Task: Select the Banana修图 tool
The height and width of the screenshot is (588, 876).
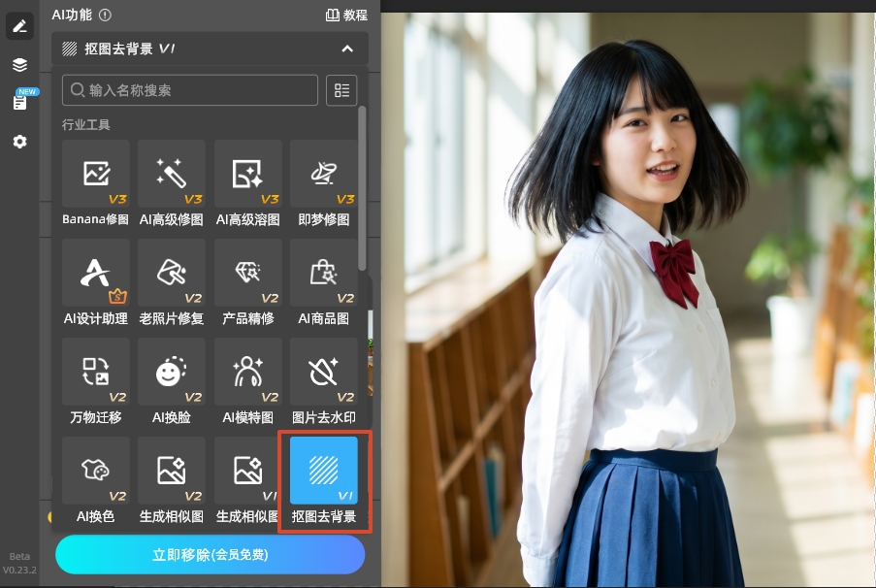Action: click(95, 182)
